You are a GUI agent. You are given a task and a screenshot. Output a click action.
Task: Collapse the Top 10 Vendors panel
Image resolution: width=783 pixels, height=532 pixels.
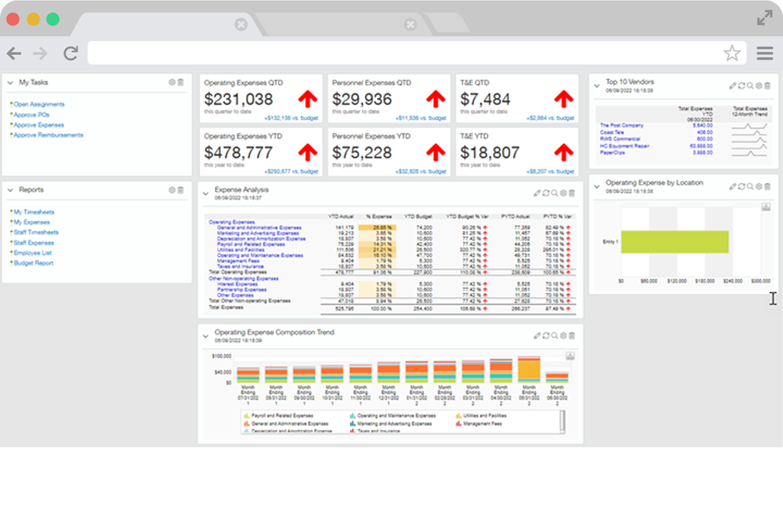(x=597, y=86)
